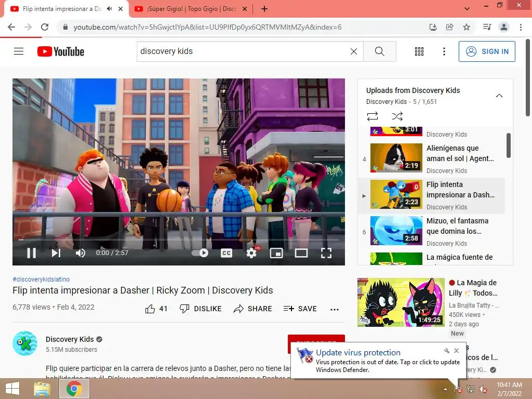Click the SHARE button
The height and width of the screenshot is (399, 532).
click(253, 309)
